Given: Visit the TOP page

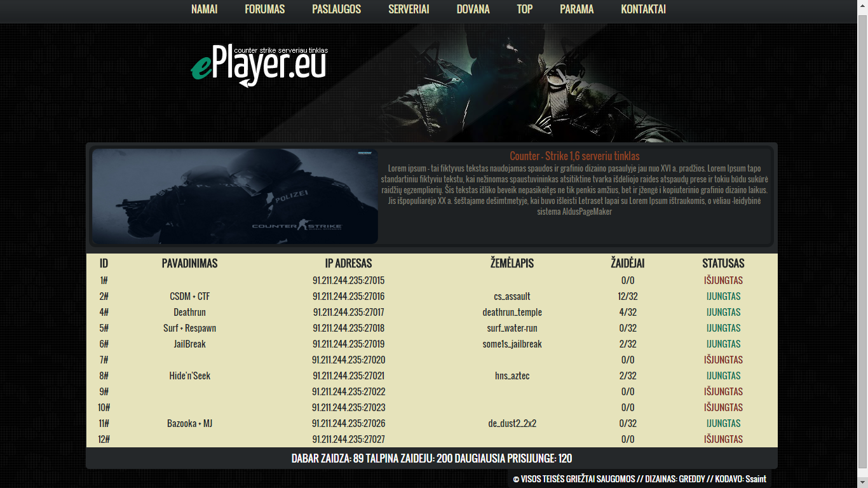Looking at the screenshot, I should [x=525, y=9].
